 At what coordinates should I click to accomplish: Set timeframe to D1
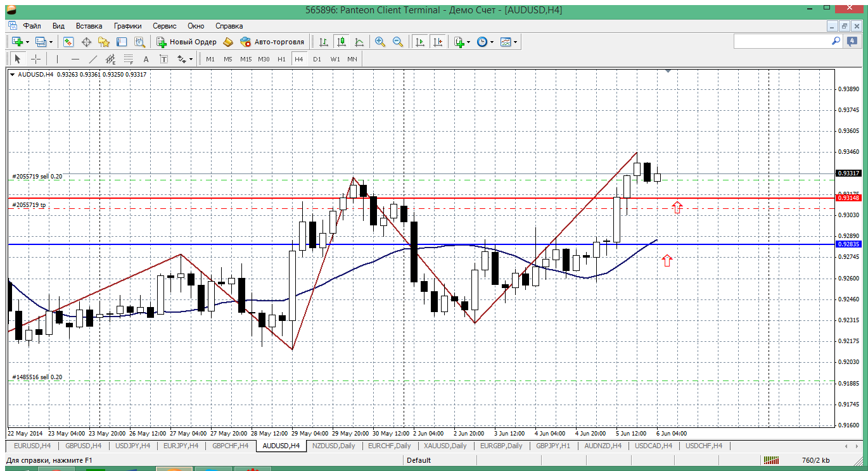[317, 59]
